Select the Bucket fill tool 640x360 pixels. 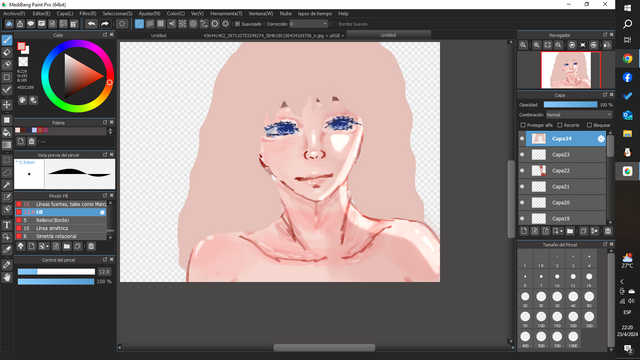pos(7,132)
